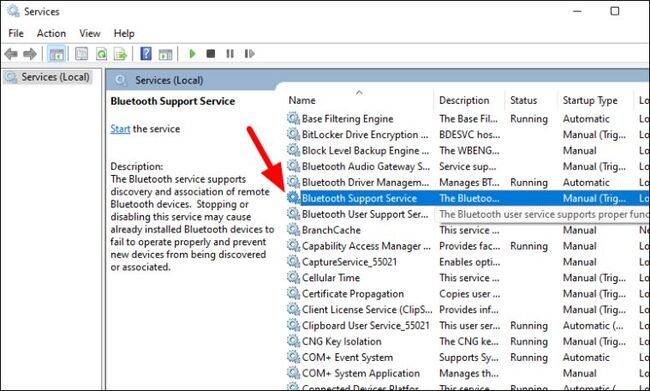Screen dimensions: 650x391
Task: Click Automatic startup type of COM+ Event System
Action: click(x=586, y=357)
